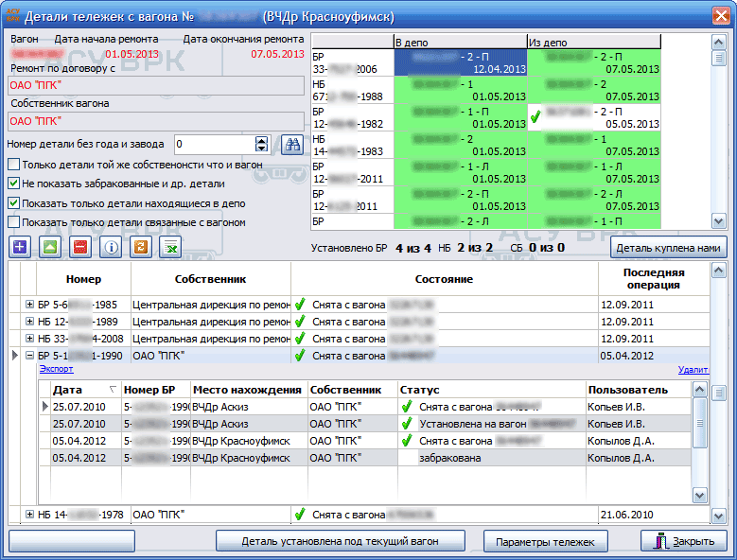Click the 'Экспорт' link
Image resolution: width=737 pixels, height=560 pixels.
coord(56,369)
